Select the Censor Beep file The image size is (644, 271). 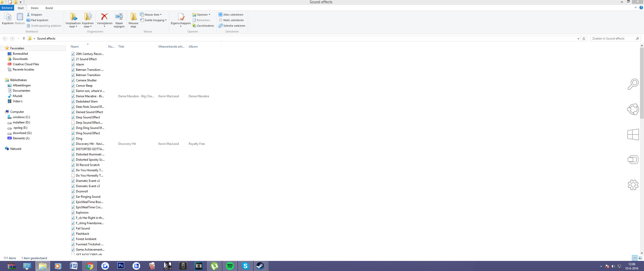[x=84, y=86]
